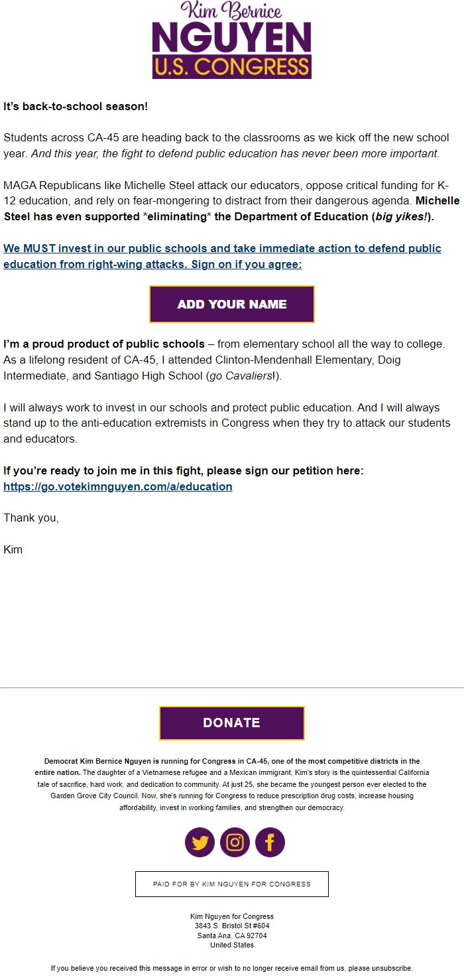The width and height of the screenshot is (464, 980).
Task: Click the Kim Bernice Nguyen campaign logo
Action: pyautogui.click(x=232, y=42)
